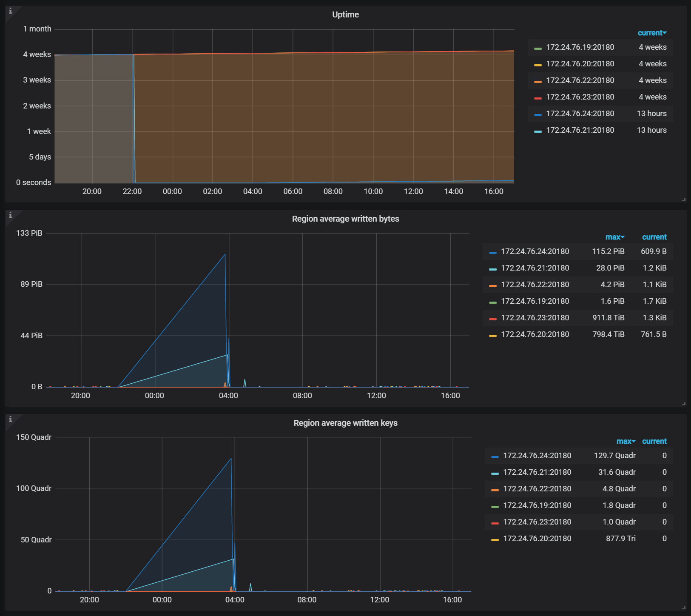Click the 31.6 Quadr max value
Viewport: 691px width, 616px height.
pyautogui.click(x=617, y=472)
